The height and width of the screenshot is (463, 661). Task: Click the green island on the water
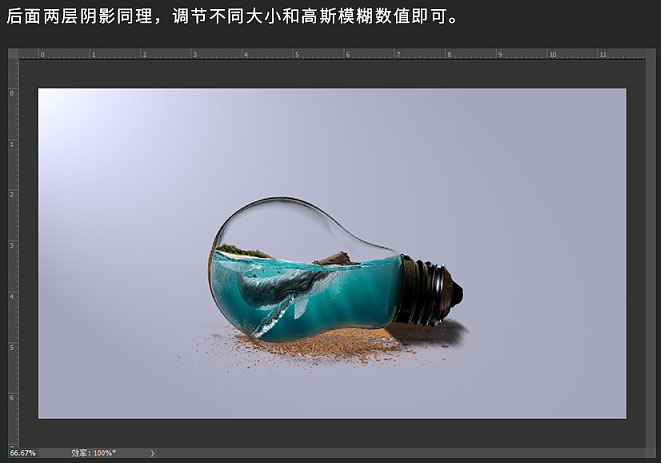pos(242,251)
